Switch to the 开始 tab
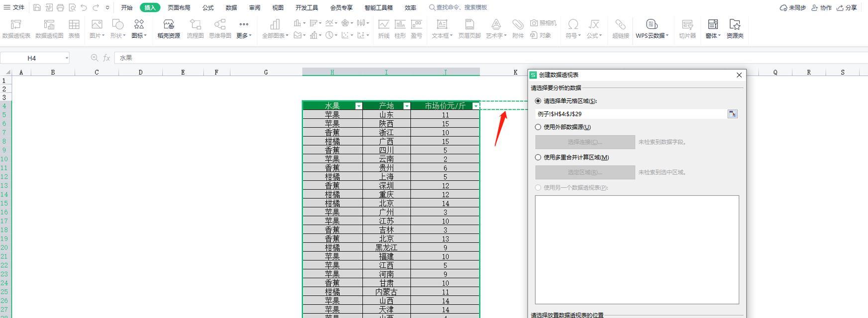The image size is (868, 318). click(x=127, y=7)
